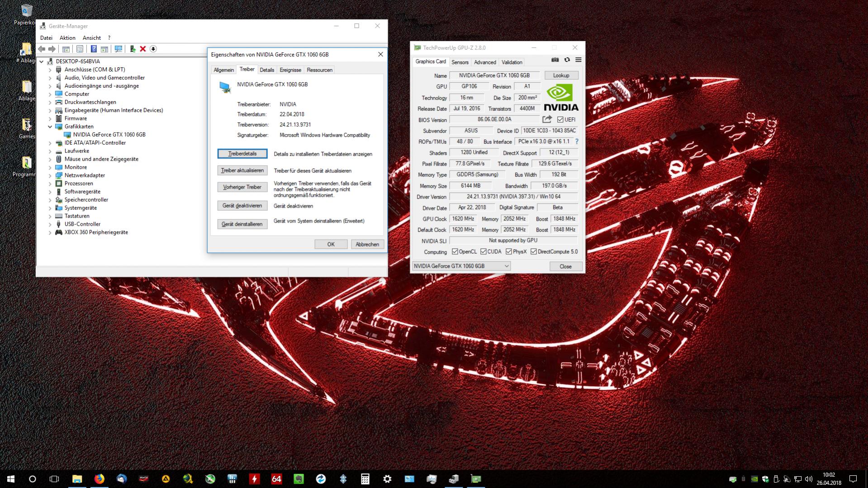
Task: Open the GPU selection dropdown in GPU-Z
Action: coord(461,266)
